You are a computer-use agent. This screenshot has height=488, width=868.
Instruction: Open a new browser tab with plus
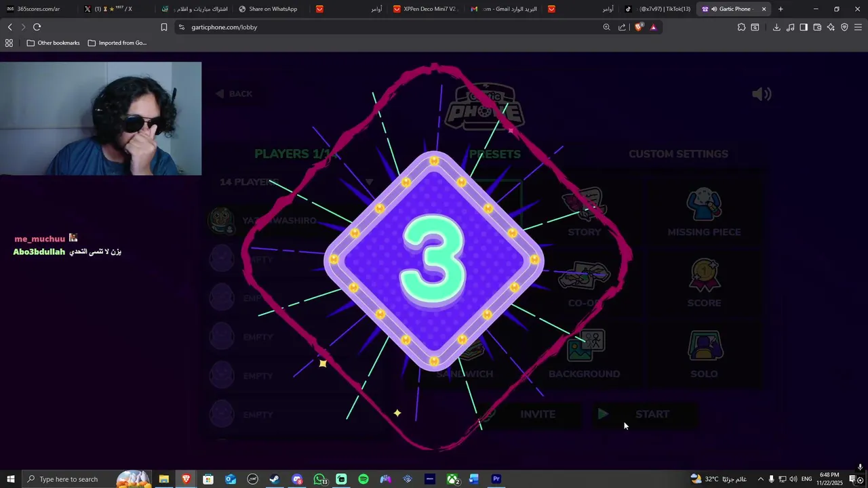click(781, 9)
